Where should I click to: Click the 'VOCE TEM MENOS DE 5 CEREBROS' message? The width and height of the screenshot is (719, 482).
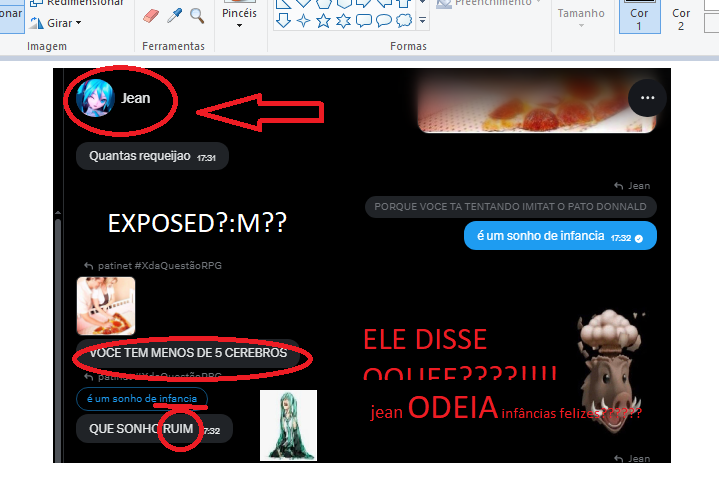(188, 353)
